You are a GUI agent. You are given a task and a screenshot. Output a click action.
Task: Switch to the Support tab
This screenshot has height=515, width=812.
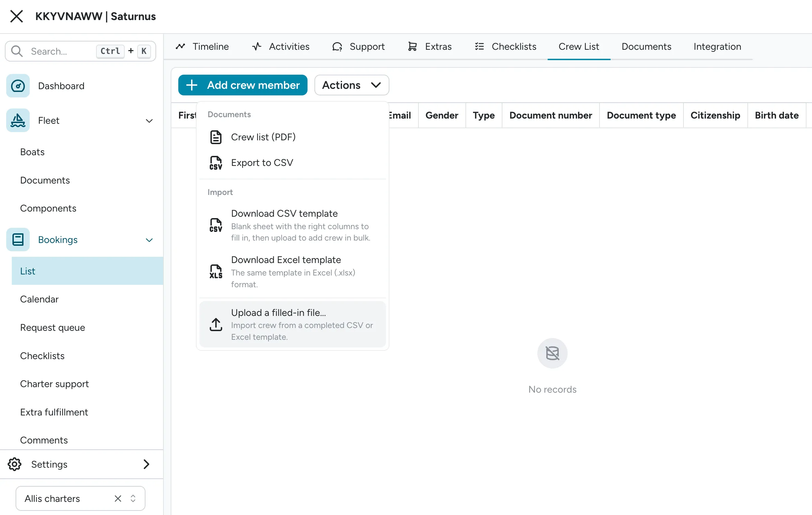[x=358, y=47]
